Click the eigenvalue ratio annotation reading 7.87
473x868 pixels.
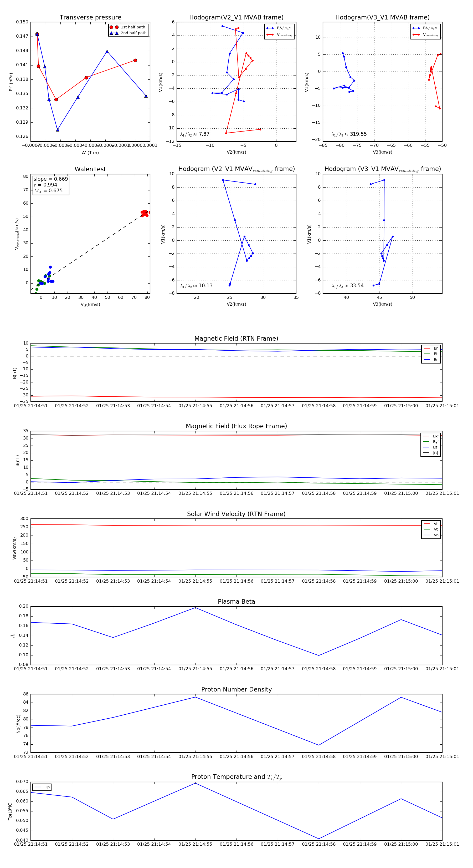(x=194, y=134)
